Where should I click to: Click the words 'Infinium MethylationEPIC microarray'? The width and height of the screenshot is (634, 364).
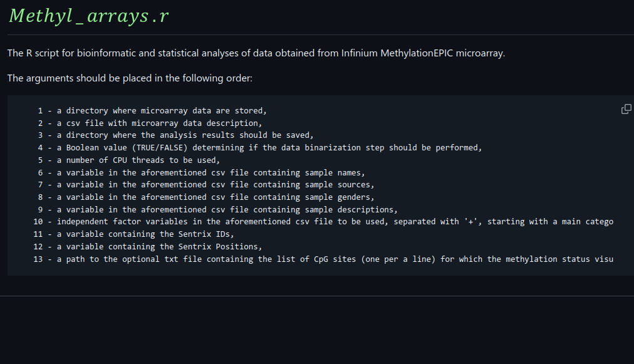pyautogui.click(x=422, y=53)
